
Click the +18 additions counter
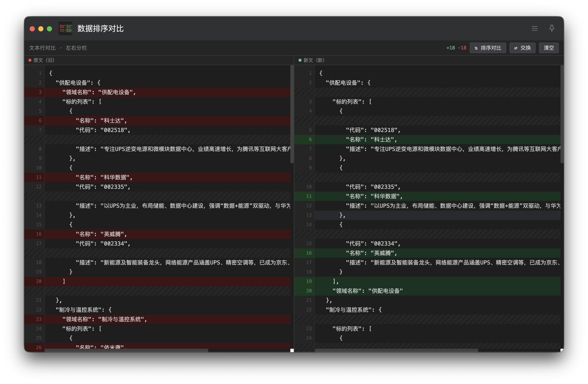point(450,48)
